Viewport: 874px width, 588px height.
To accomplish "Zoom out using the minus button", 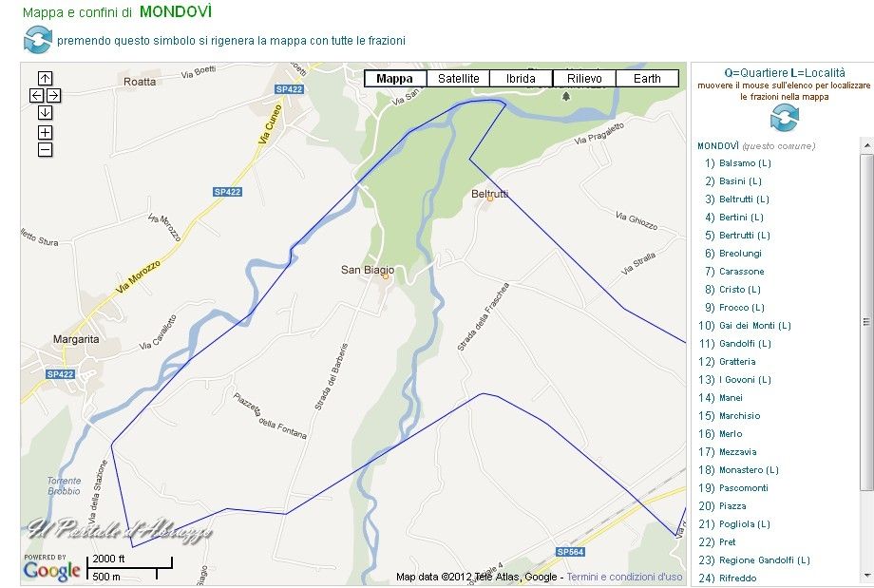I will 46,149.
